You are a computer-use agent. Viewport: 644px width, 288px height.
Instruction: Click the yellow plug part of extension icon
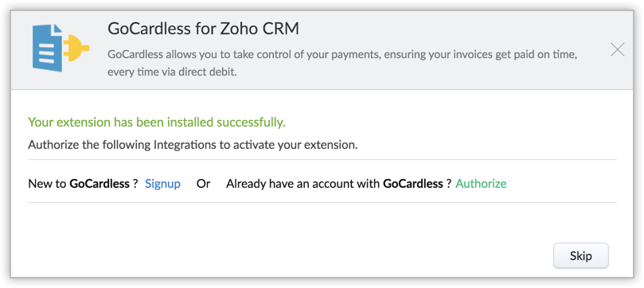pos(76,48)
